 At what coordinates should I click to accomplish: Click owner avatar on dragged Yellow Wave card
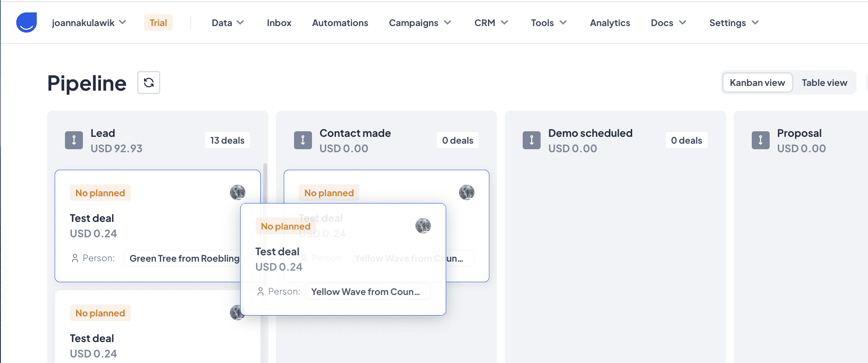423,226
